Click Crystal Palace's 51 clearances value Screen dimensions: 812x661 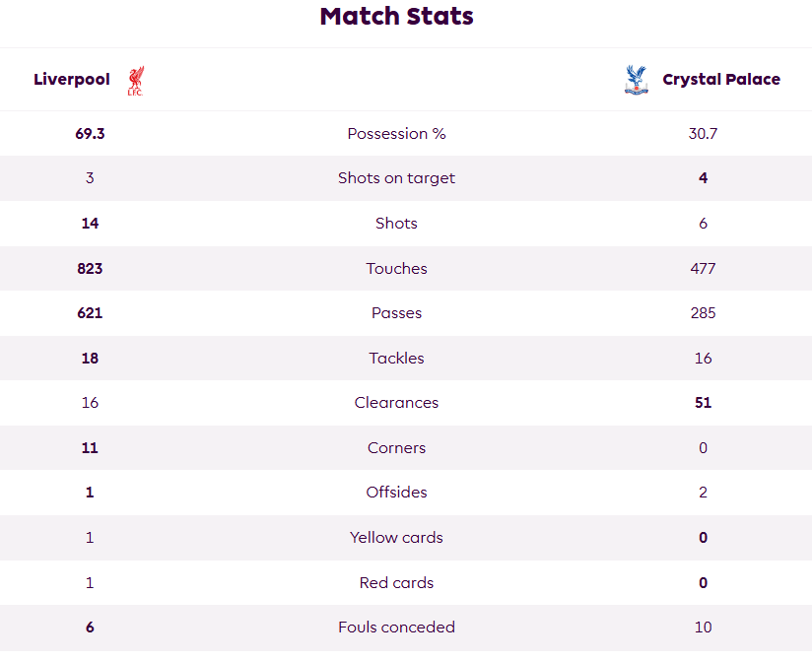click(x=704, y=403)
